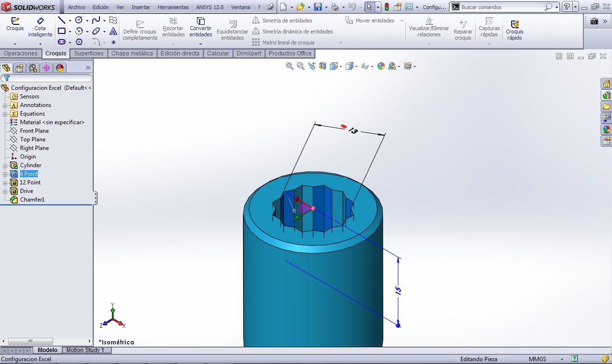Open the Convertir entidades dropdown arrow
The width and height of the screenshot is (612, 364).
(201, 44)
